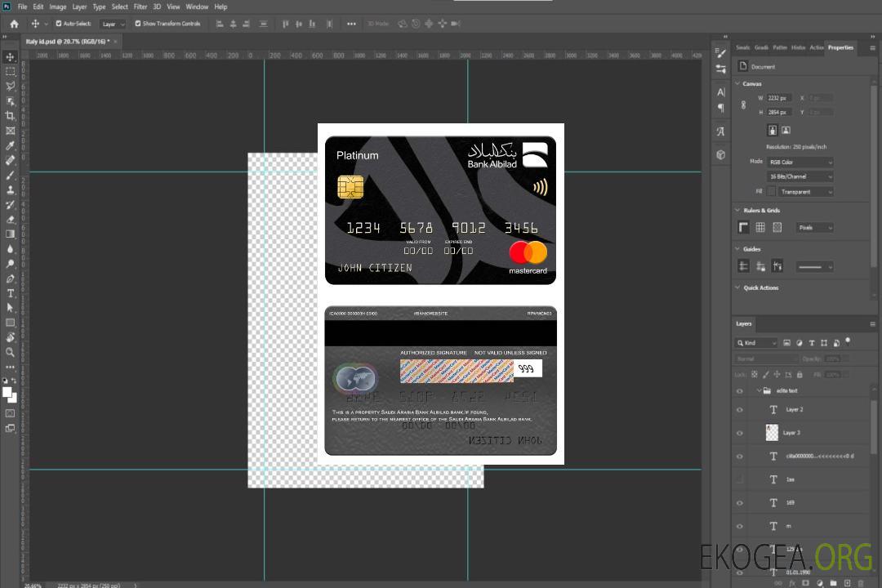Collapse the Guides section header
882x588 pixels.
click(752, 249)
